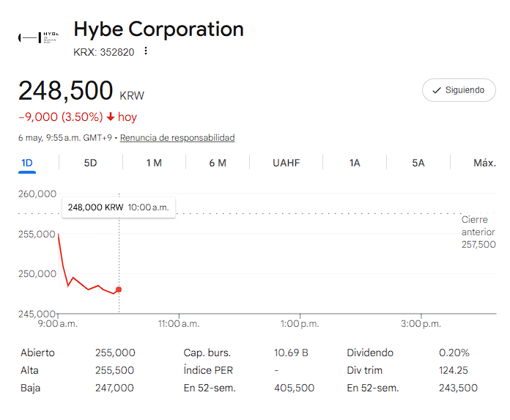Click the Hybe Corporation title
This screenshot has width=510, height=420.
[x=159, y=29]
